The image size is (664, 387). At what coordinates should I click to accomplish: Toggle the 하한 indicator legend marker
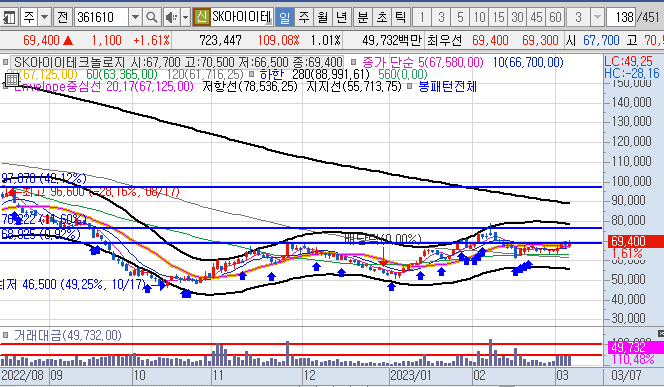252,75
